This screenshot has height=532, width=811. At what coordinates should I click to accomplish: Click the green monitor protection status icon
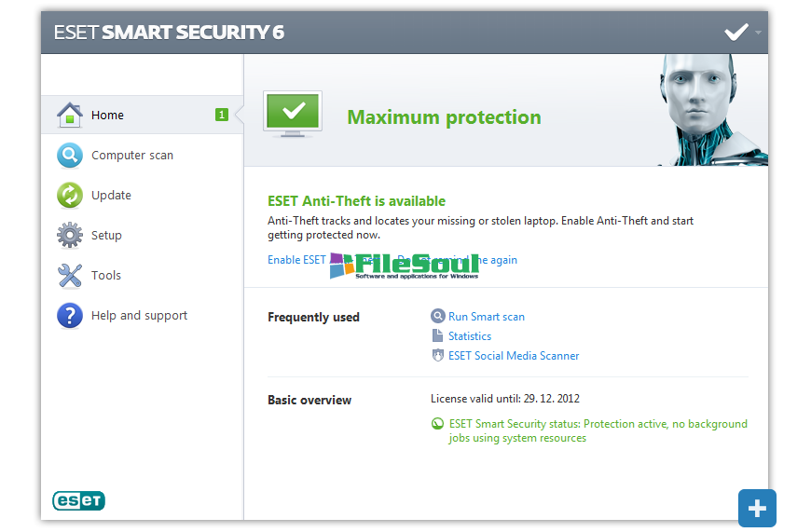[293, 115]
